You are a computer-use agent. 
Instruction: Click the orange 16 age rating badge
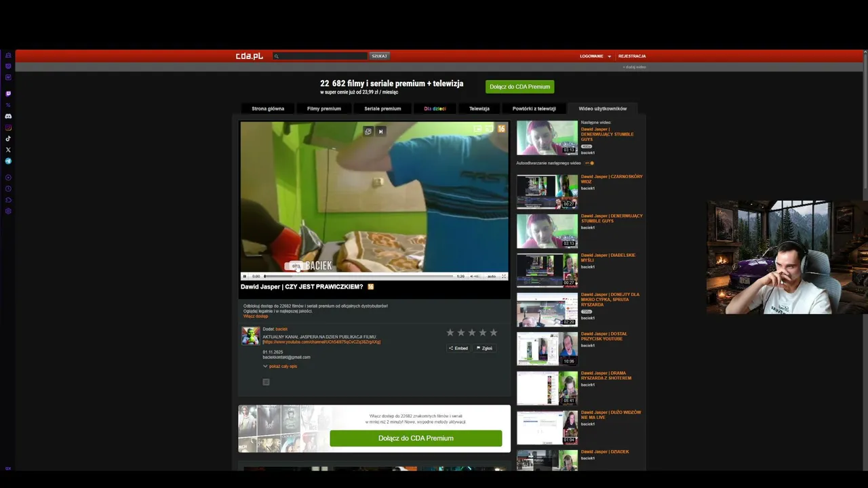pos(501,129)
